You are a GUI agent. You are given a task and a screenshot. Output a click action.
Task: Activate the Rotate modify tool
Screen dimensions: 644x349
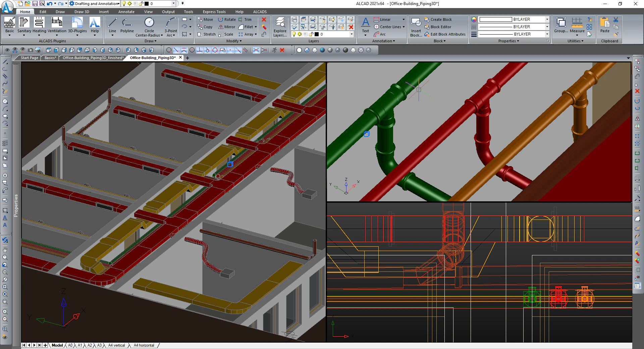227,19
